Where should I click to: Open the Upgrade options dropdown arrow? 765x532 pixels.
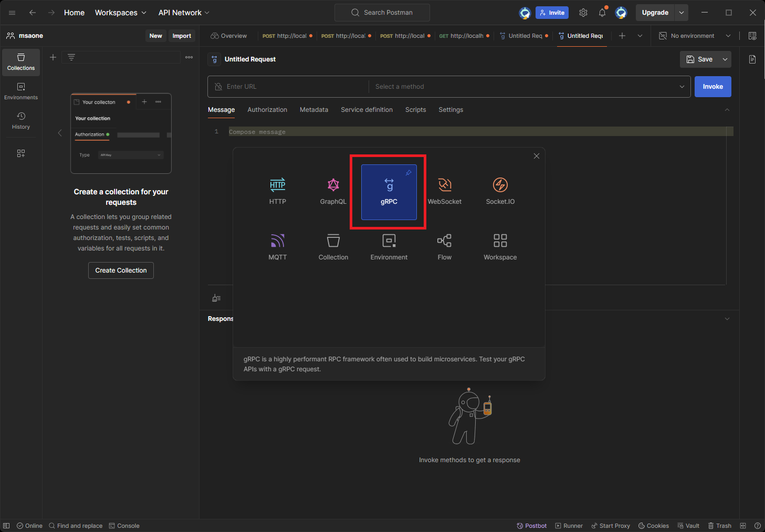point(681,13)
